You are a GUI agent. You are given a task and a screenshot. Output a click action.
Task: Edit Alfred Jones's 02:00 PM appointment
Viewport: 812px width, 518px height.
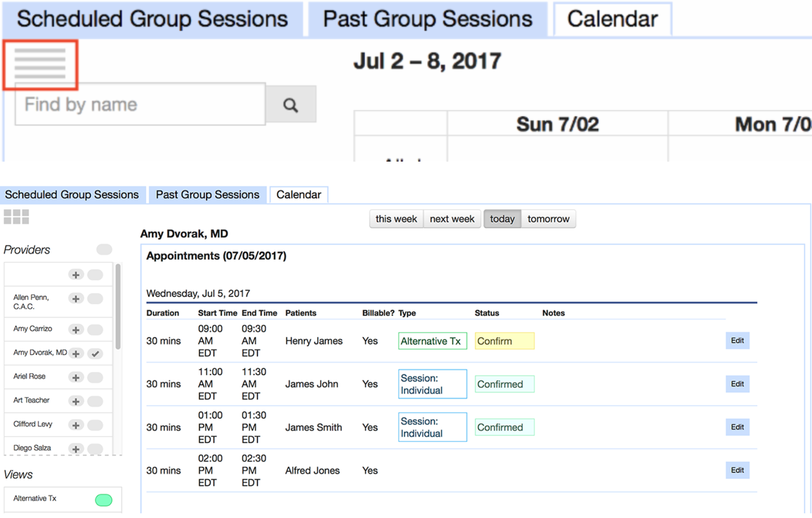point(737,470)
